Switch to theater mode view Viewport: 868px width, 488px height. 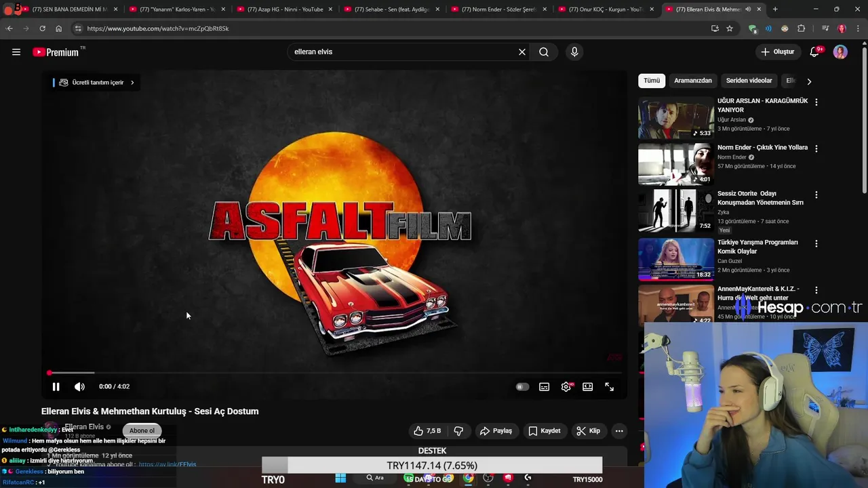pos(588,387)
